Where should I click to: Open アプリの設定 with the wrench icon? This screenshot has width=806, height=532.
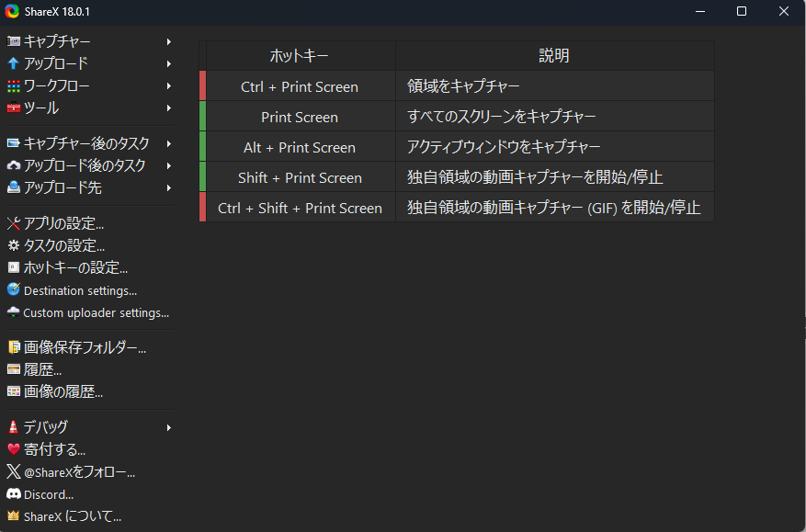point(13,222)
